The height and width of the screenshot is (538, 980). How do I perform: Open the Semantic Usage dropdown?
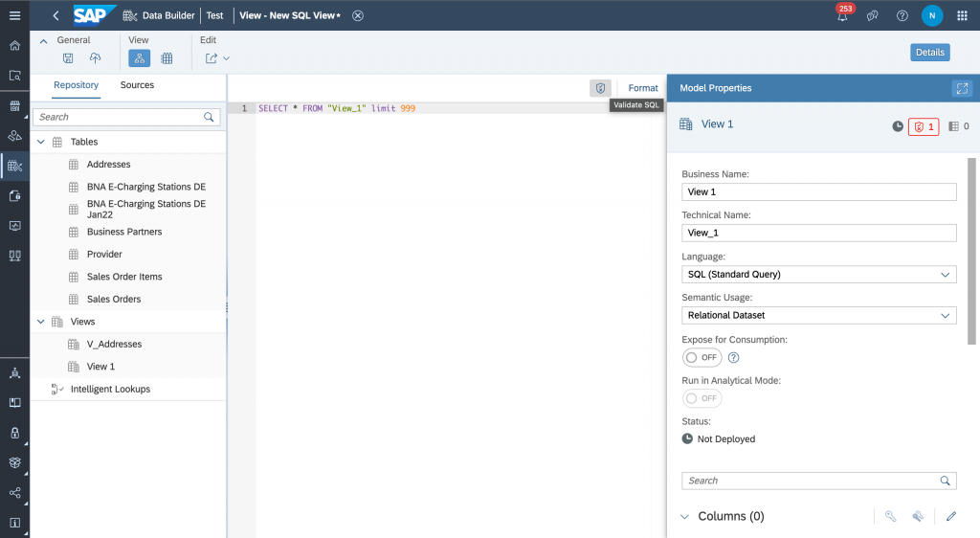[x=819, y=315]
